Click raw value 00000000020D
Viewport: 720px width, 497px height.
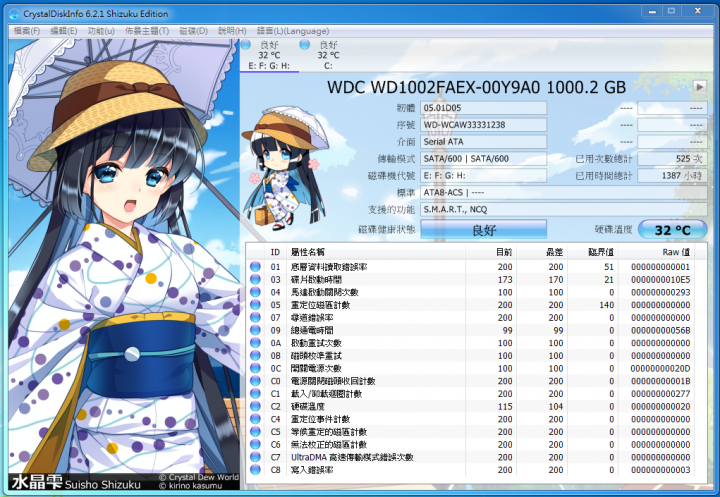coord(660,368)
